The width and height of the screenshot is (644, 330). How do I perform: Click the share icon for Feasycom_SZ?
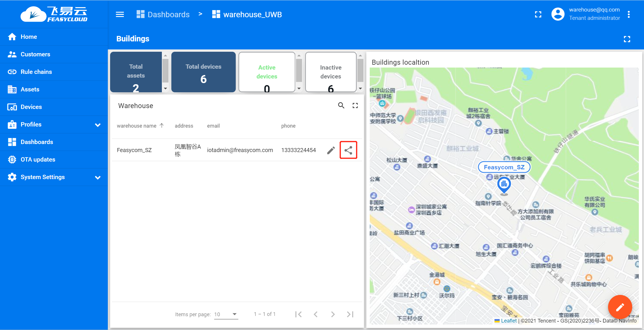tap(348, 150)
